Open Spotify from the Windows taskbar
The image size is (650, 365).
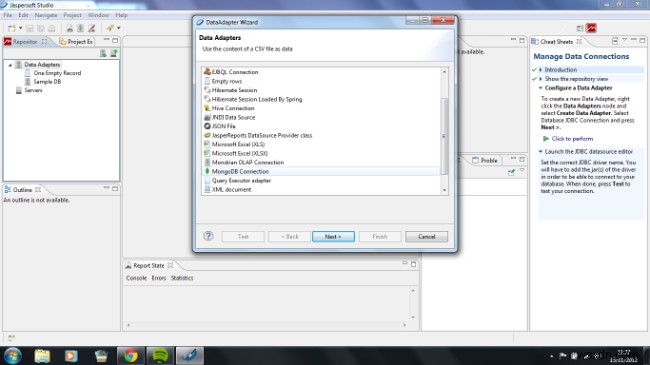coord(160,356)
